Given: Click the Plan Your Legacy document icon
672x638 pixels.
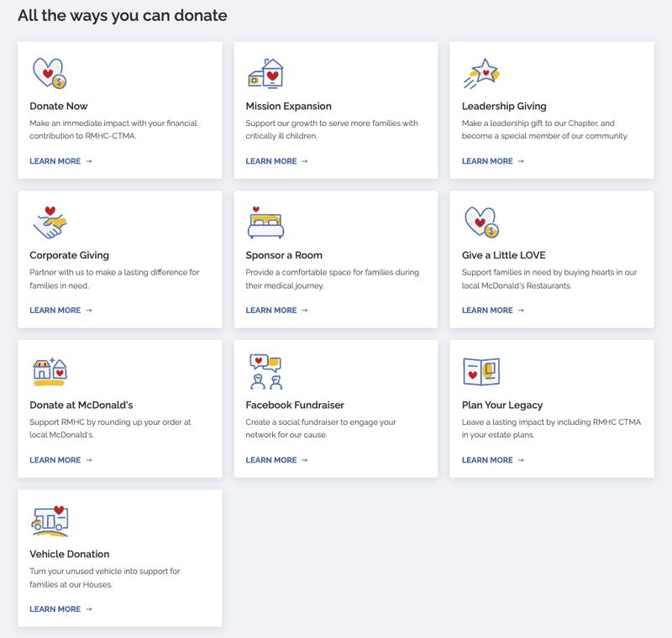Looking at the screenshot, I should tap(481, 371).
